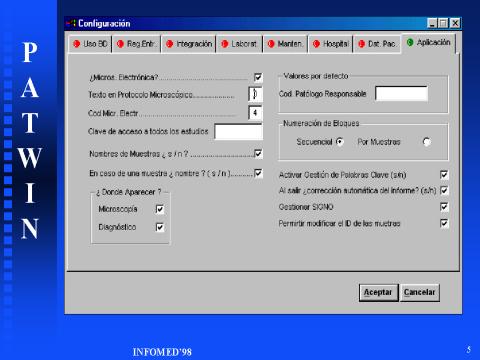Switch to the Reg.Entr. tab

point(137,44)
